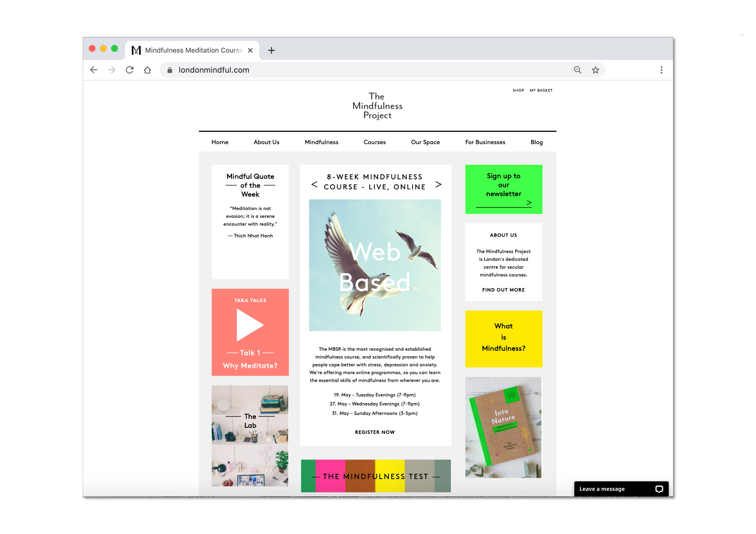Bookmark the page using the star icon
This screenshot has width=756, height=534.
[x=595, y=70]
